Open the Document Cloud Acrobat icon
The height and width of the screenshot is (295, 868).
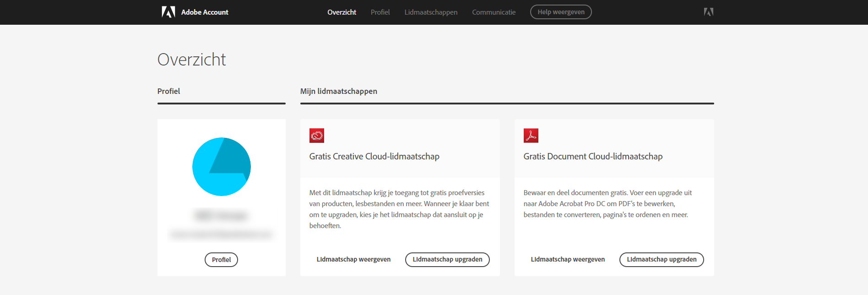pyautogui.click(x=531, y=136)
